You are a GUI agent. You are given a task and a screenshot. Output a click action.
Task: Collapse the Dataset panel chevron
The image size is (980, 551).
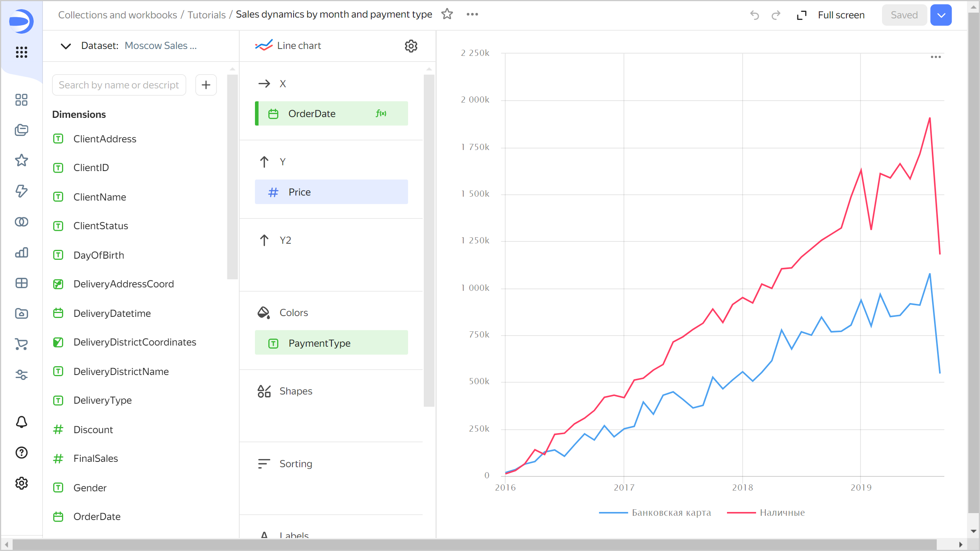pyautogui.click(x=66, y=46)
